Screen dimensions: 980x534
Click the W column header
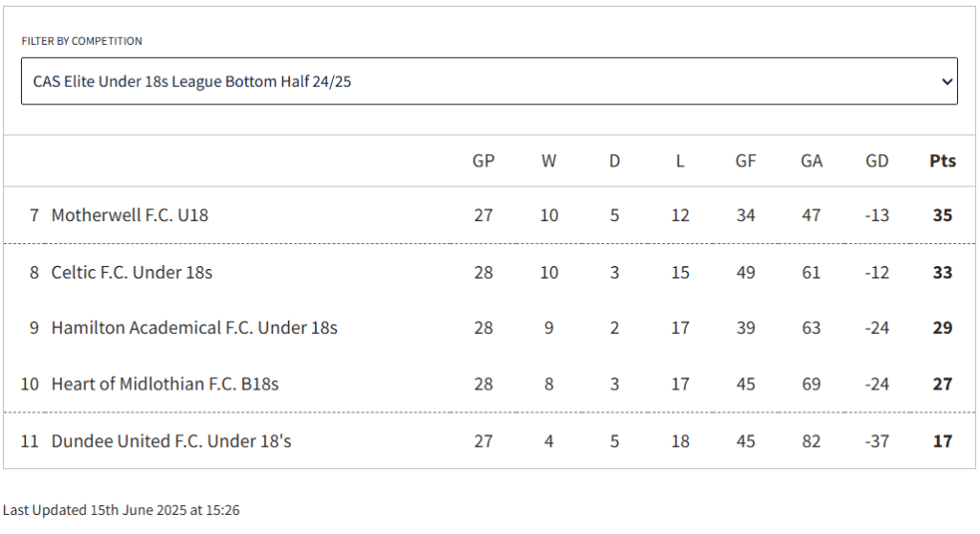(x=548, y=162)
